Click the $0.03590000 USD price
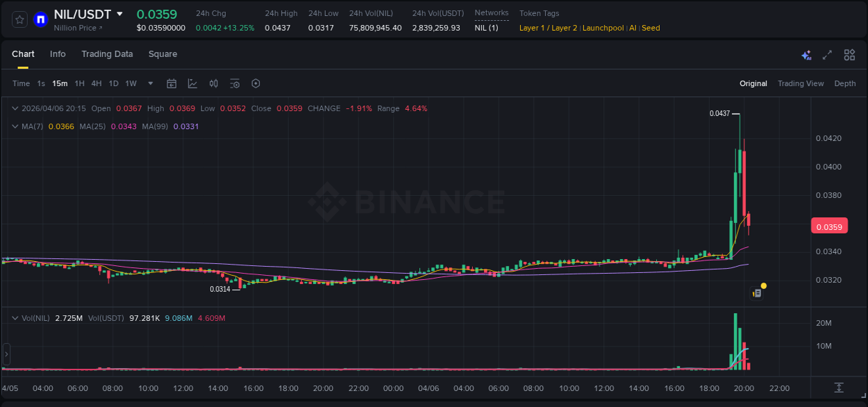The width and height of the screenshot is (868, 407). pyautogui.click(x=161, y=28)
